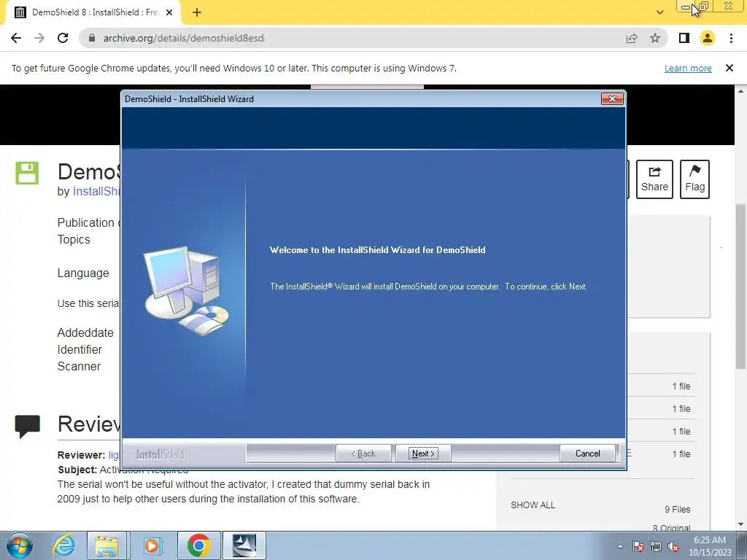Click the Share button on archive page
Screen dimensions: 747x560
coord(654,179)
